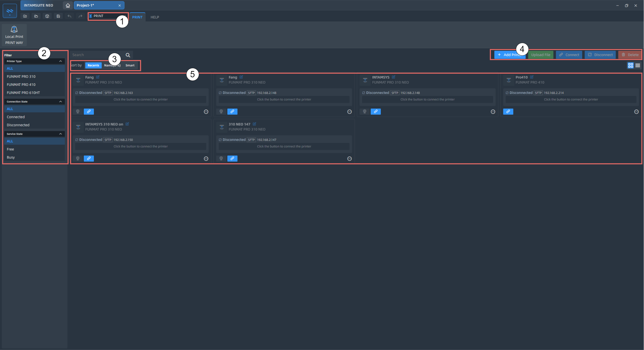Select Smart sort option

[x=130, y=65]
